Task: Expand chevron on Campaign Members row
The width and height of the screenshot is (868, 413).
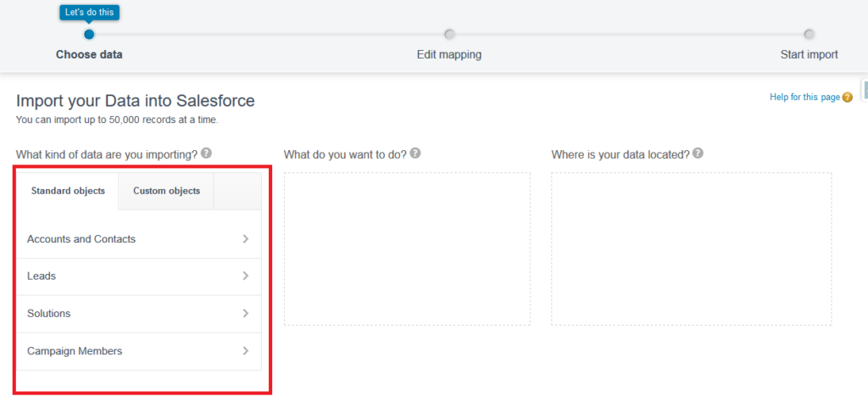Action: [x=246, y=351]
